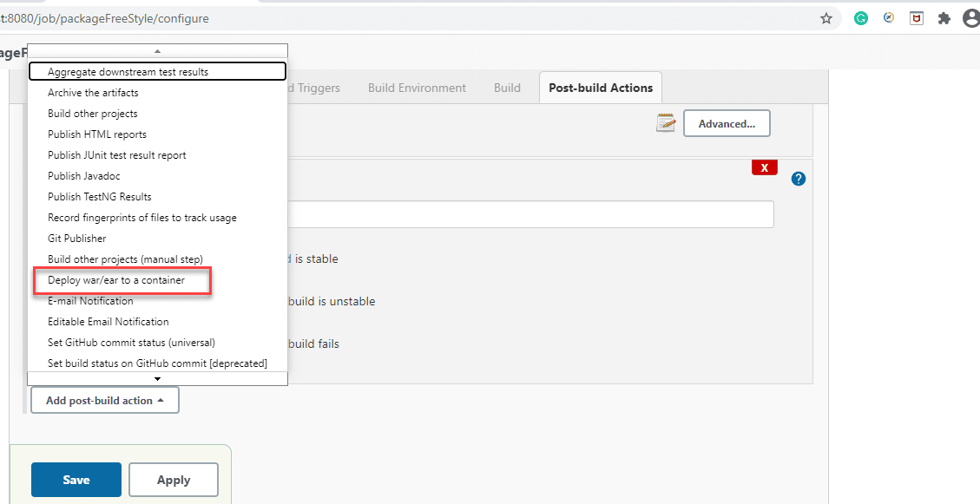Screen dimensions: 980x504
Task: Select Publish Javadoc entry
Action: click(x=157, y=176)
